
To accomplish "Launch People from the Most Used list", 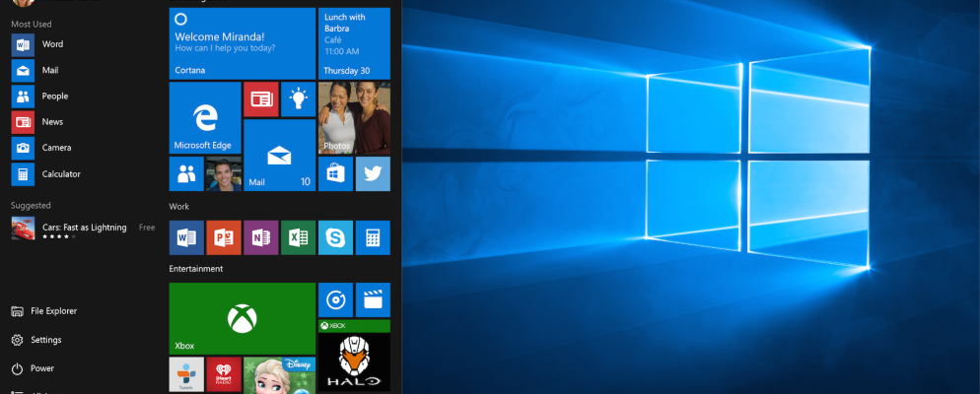I will pos(39,97).
